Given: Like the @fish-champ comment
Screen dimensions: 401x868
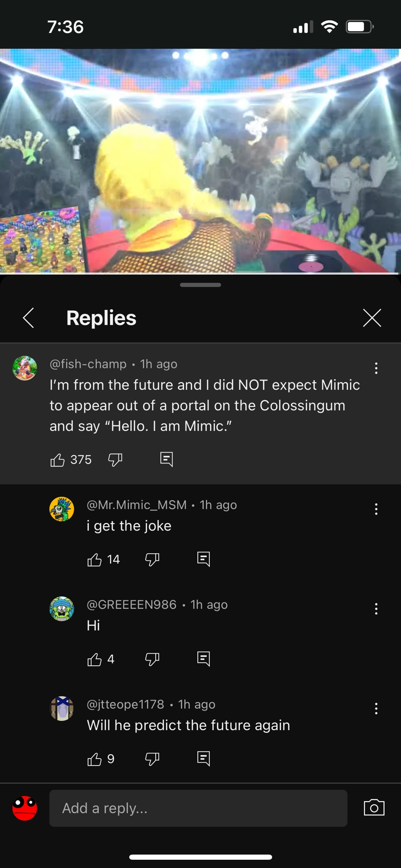Looking at the screenshot, I should coord(57,460).
